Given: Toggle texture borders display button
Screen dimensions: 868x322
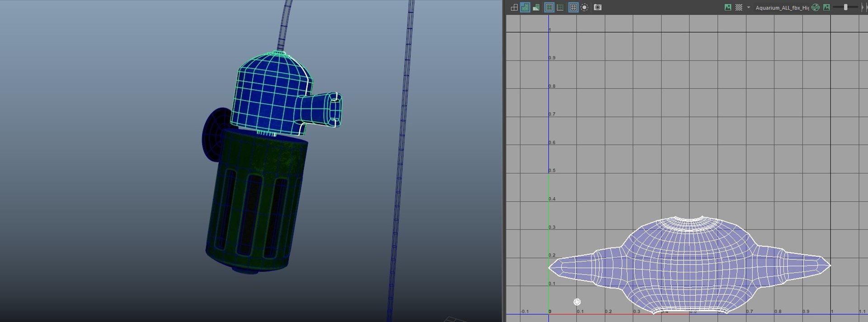Looking at the screenshot, I should [x=549, y=8].
